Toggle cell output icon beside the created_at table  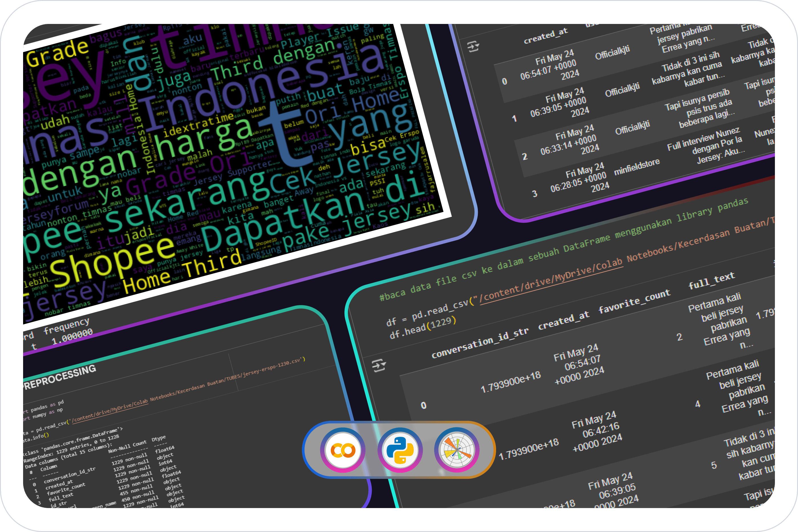pos(473,46)
